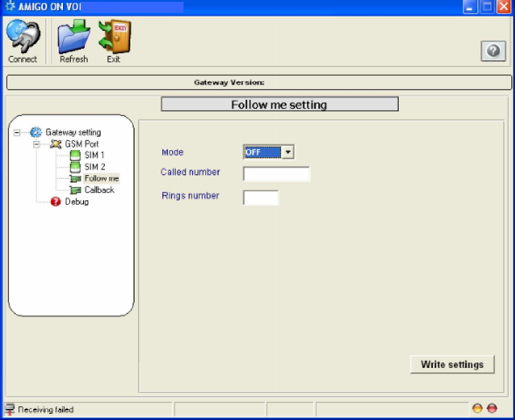Click the Receiving failed status text

click(45, 410)
